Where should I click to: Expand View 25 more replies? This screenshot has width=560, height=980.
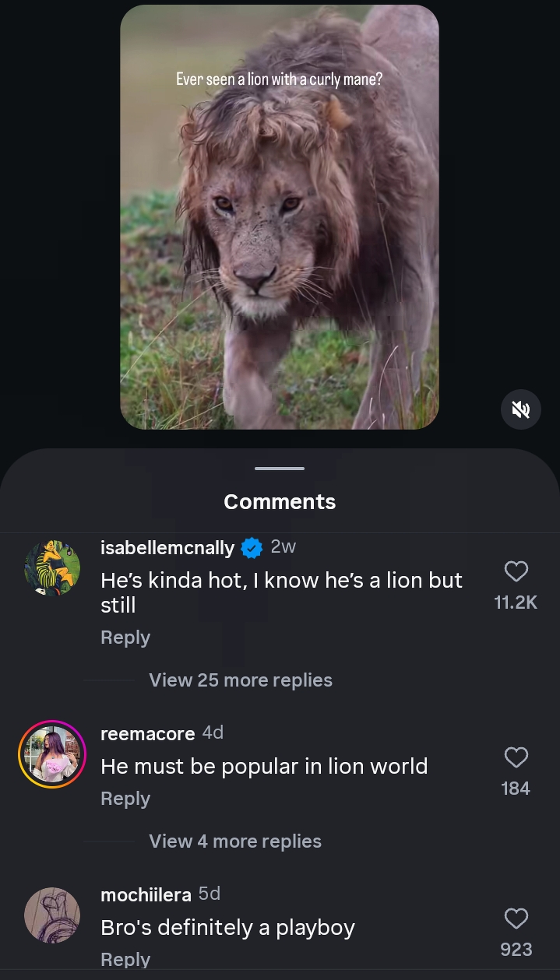[x=241, y=680]
